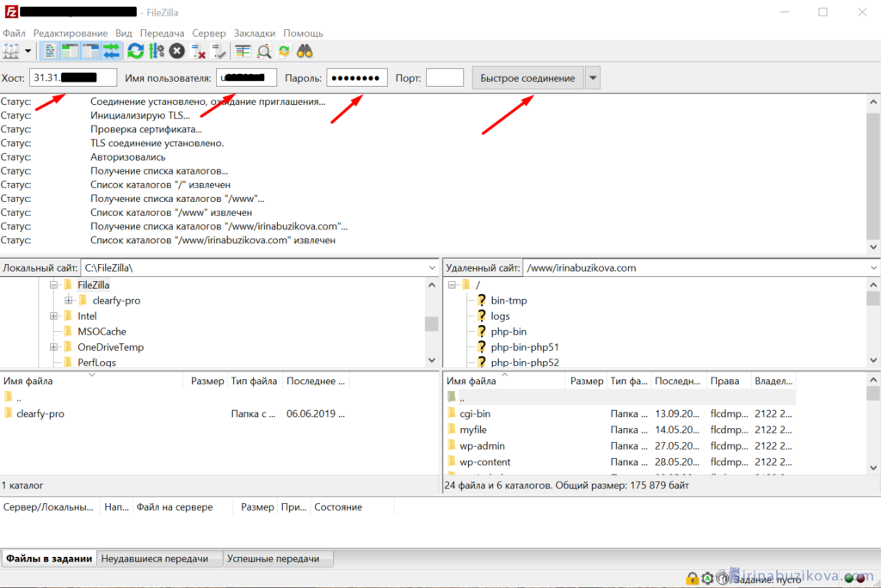The width and height of the screenshot is (881, 588).
Task: Cancel the current operation icon
Action: click(176, 52)
